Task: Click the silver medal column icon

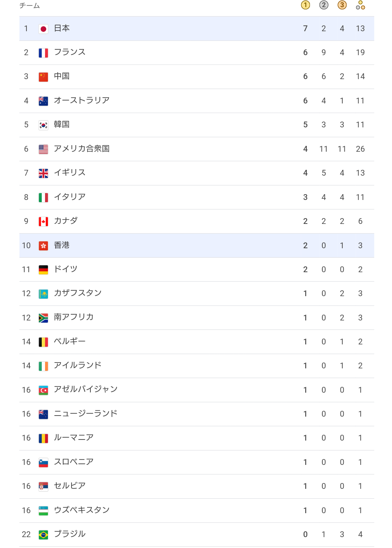Action: (x=324, y=5)
